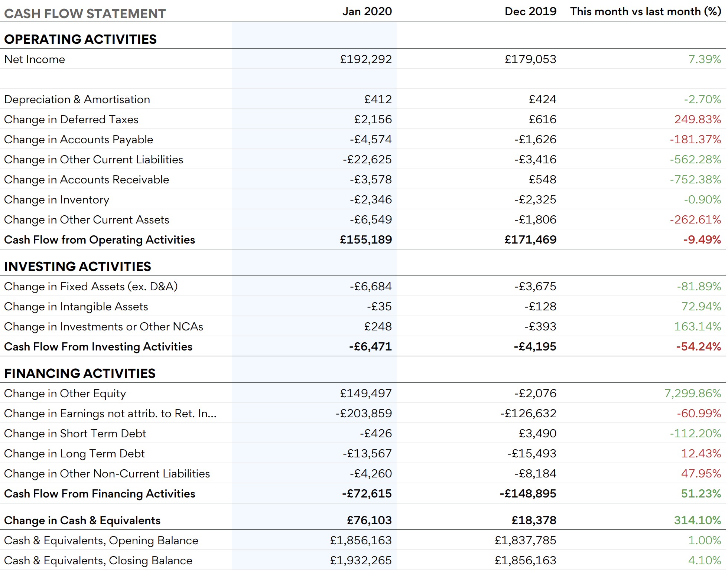Viewport: 728px width, 571px height.
Task: Click the Investing Activities section heading
Action: [x=77, y=267]
